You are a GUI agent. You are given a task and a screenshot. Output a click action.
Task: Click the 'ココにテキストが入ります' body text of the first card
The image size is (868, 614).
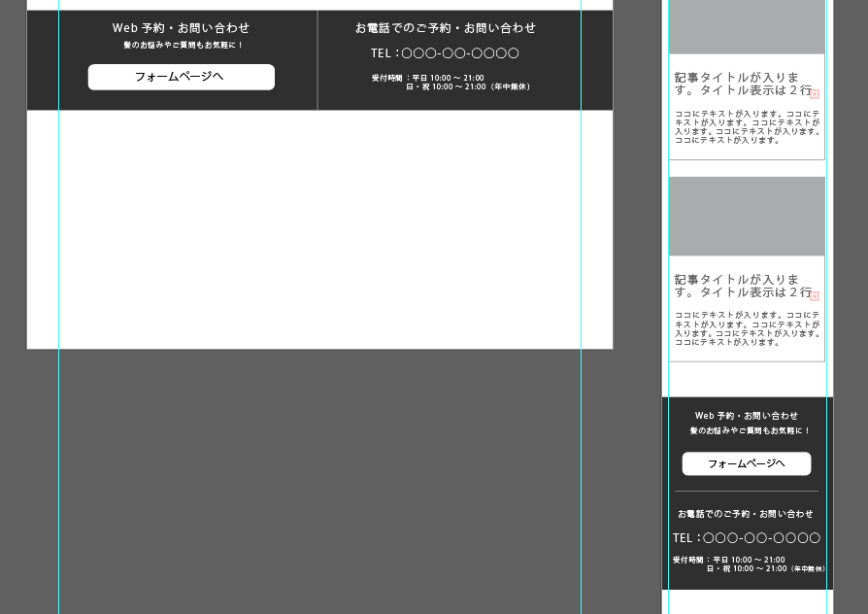click(748, 127)
